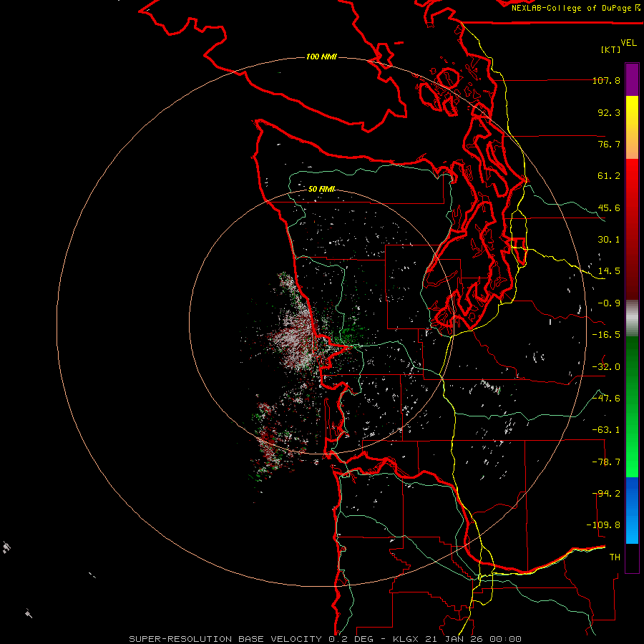
Task: Click the blue segment of the color bar
Action: [632, 510]
